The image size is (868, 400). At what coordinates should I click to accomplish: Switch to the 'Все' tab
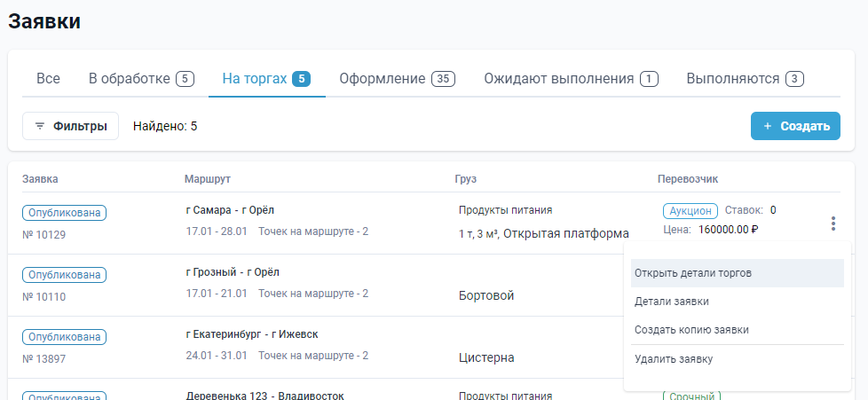tap(48, 79)
